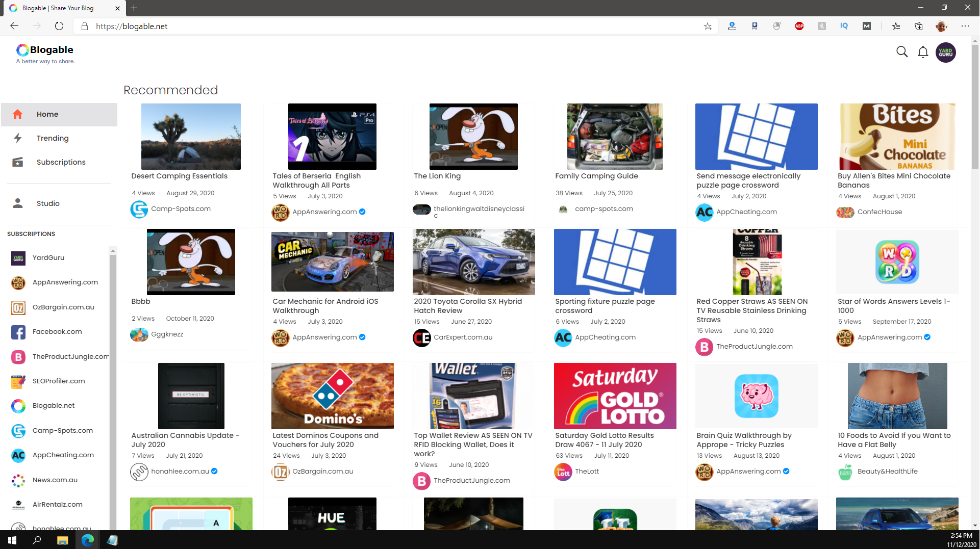Image resolution: width=980 pixels, height=549 pixels.
Task: Click Australian Cannabis Update thumbnail
Action: point(191,396)
